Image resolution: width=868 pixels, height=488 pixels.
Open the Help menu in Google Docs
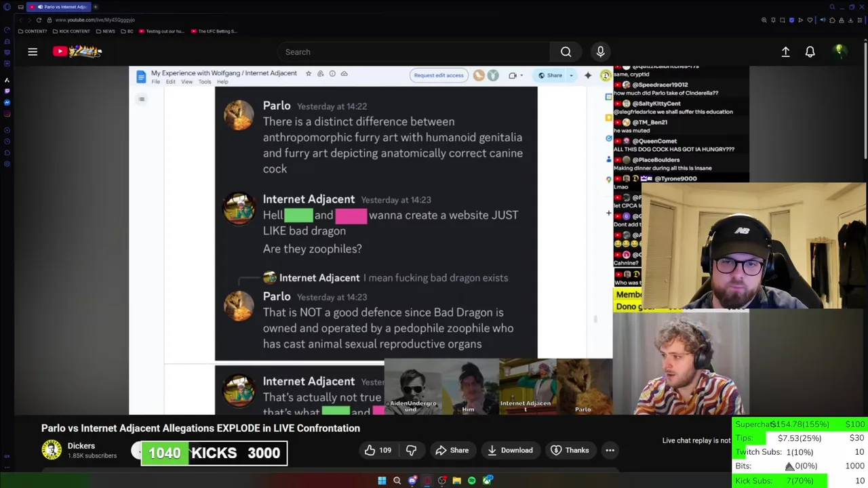point(222,82)
